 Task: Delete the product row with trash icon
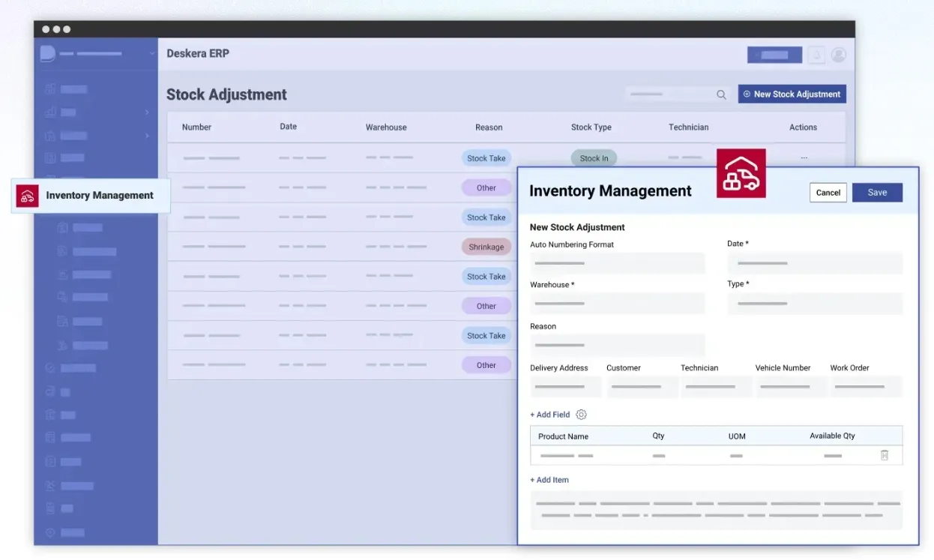click(885, 455)
